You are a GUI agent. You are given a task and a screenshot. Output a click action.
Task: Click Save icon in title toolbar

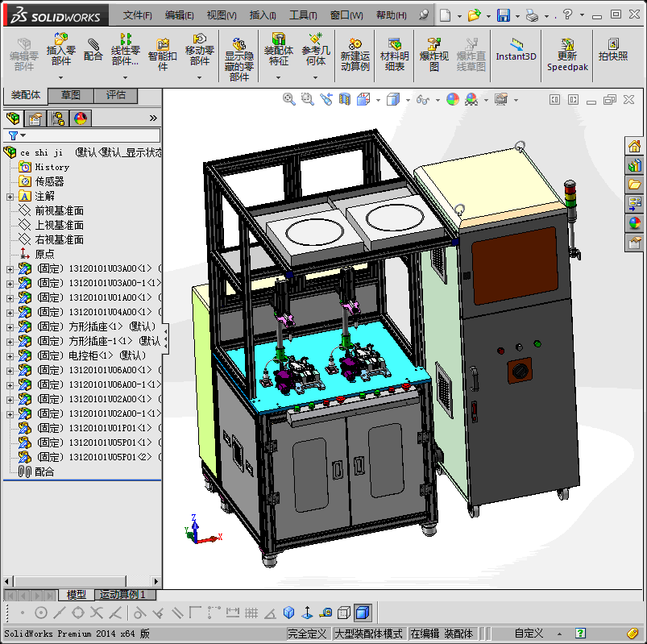click(504, 15)
